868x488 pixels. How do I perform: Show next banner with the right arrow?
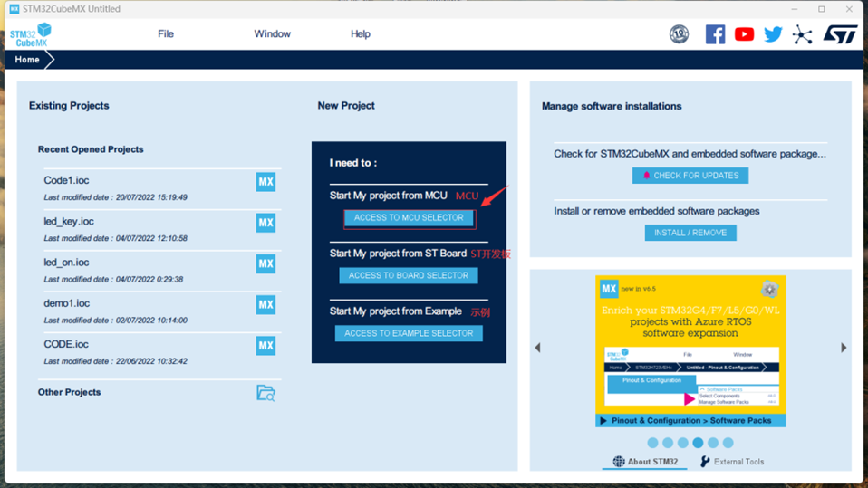(x=844, y=348)
